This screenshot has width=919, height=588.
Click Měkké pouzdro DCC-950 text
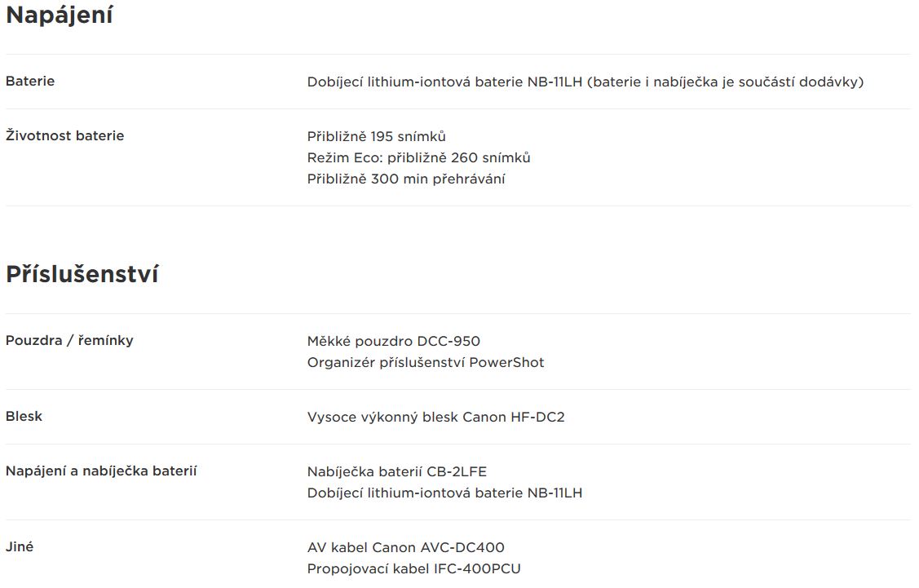[x=393, y=341]
